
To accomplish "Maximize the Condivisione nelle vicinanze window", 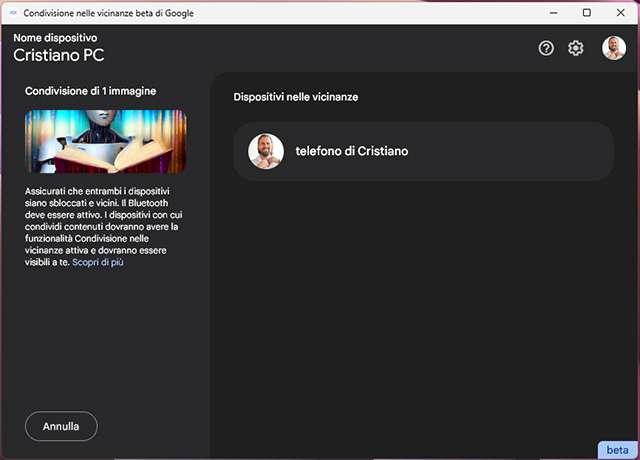I will (x=587, y=13).
